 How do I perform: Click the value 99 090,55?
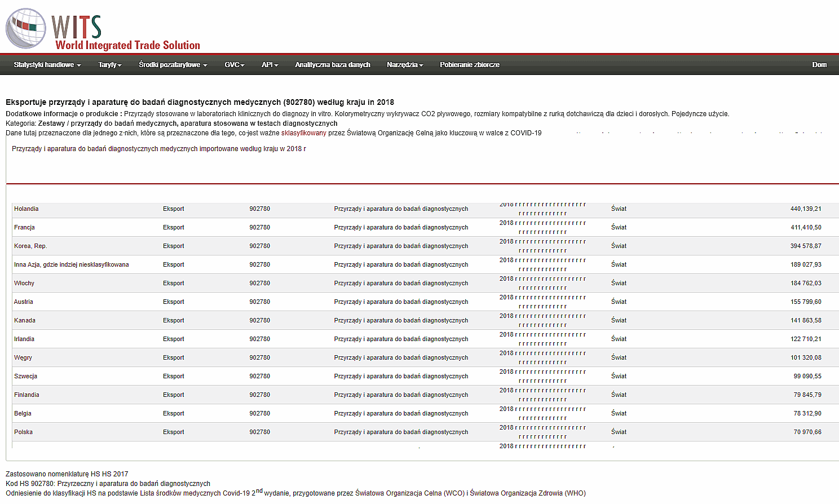[807, 376]
